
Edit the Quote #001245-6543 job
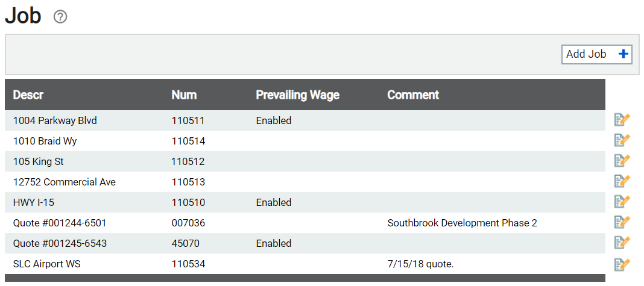pyautogui.click(x=622, y=243)
